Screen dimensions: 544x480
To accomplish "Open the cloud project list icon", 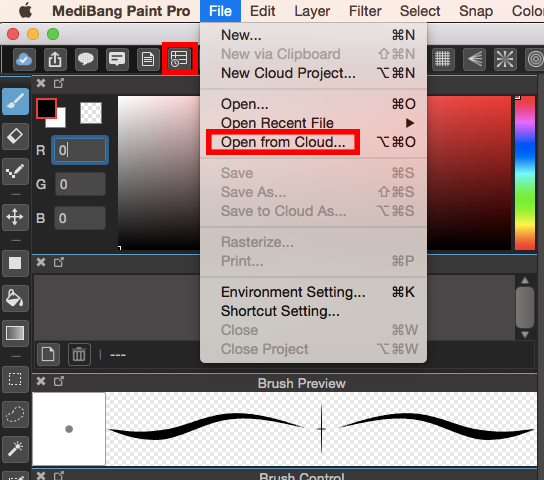I will 179,59.
